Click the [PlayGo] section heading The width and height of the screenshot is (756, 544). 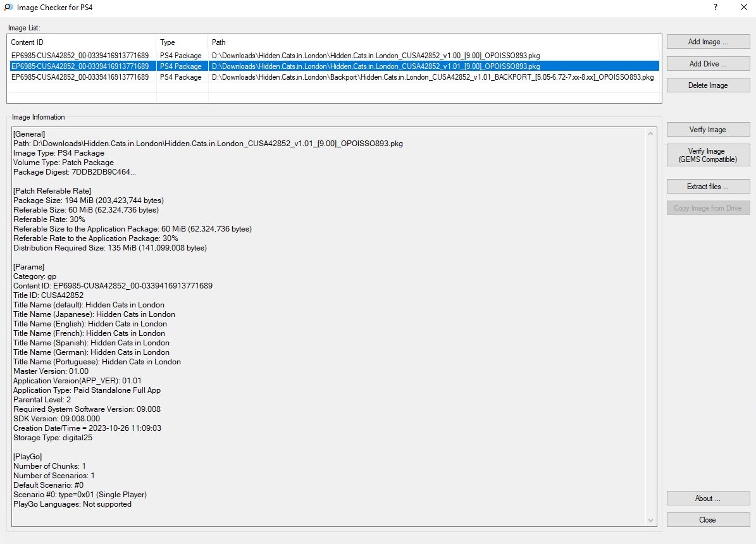point(27,457)
